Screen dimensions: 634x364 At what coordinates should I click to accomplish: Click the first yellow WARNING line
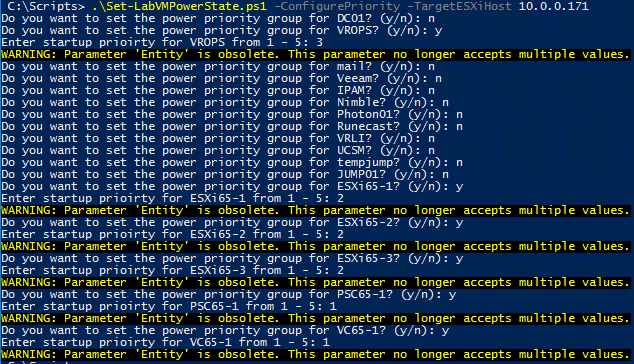[315, 55]
